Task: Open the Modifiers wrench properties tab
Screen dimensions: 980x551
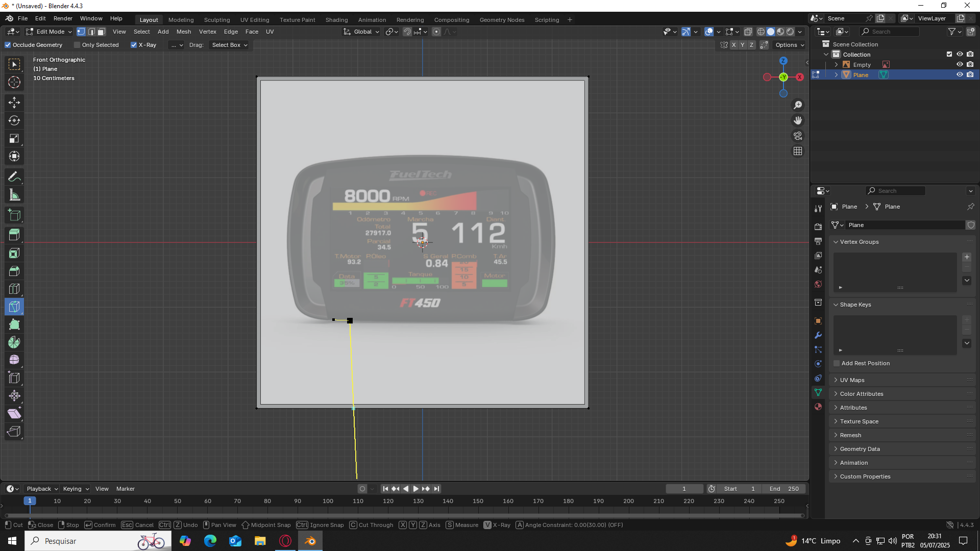Action: 818,335
